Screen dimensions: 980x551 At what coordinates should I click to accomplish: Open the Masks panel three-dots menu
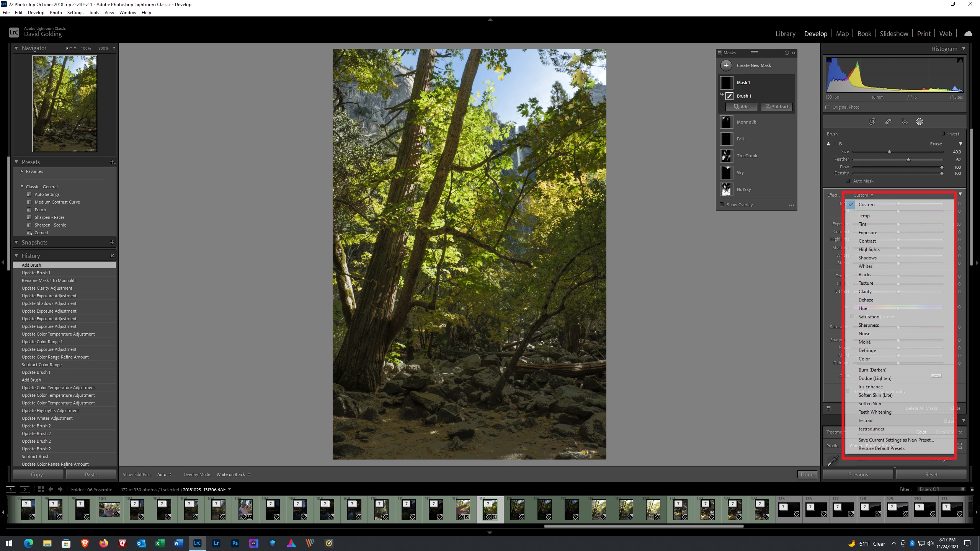click(791, 205)
